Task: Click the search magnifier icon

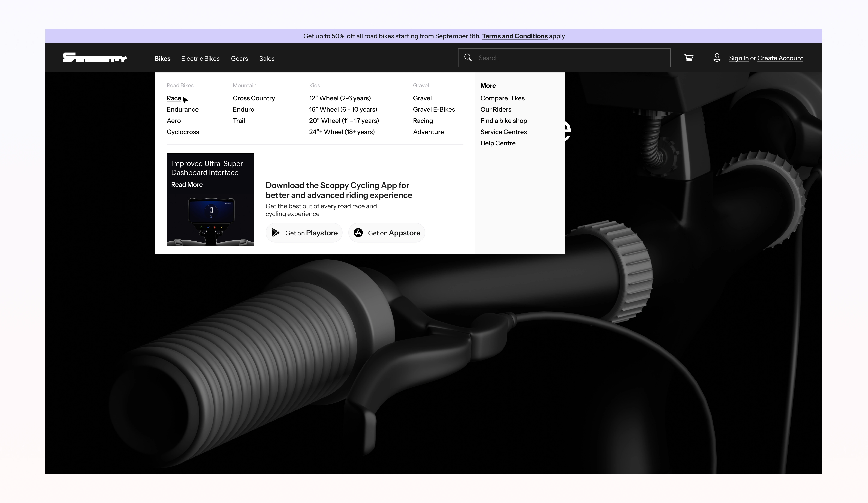Action: click(x=468, y=58)
